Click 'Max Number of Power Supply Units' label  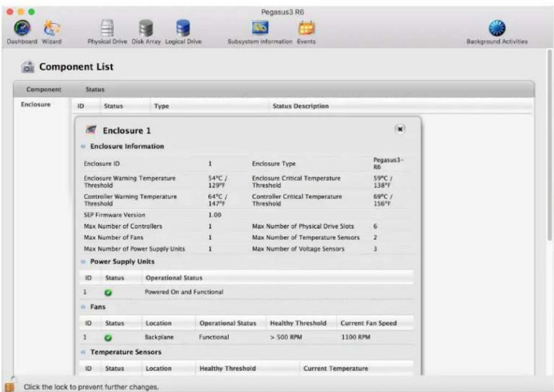[134, 249]
